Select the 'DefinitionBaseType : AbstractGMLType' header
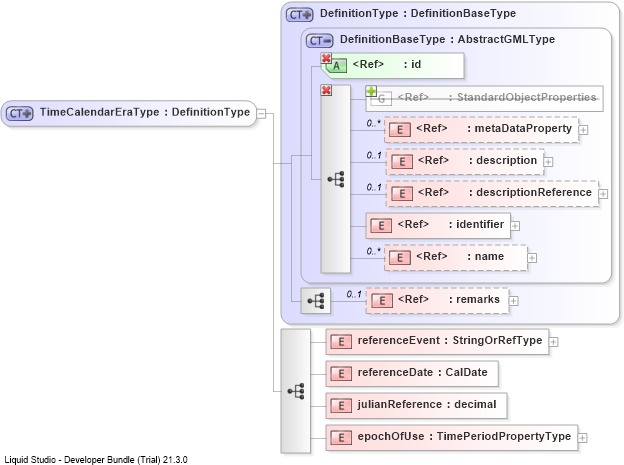Image resolution: width=624 pixels, height=465 pixels. click(447, 39)
